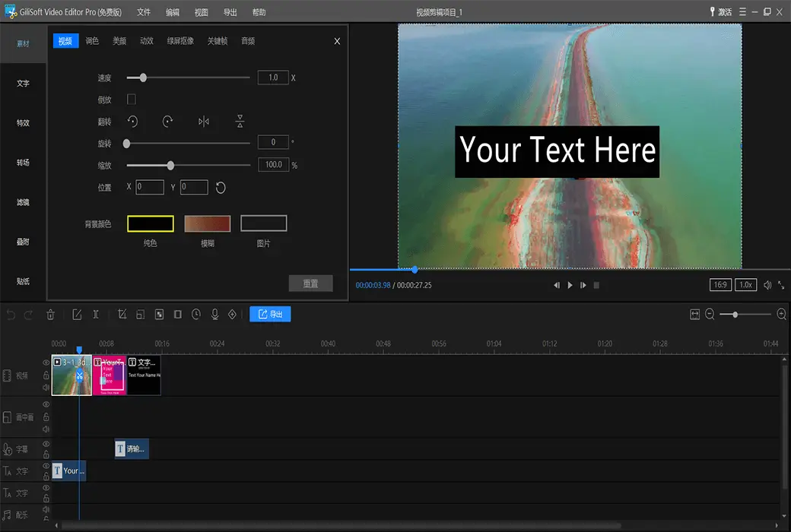Viewport: 791px width, 532px height.
Task: Click the 激活 activate button
Action: (721, 11)
